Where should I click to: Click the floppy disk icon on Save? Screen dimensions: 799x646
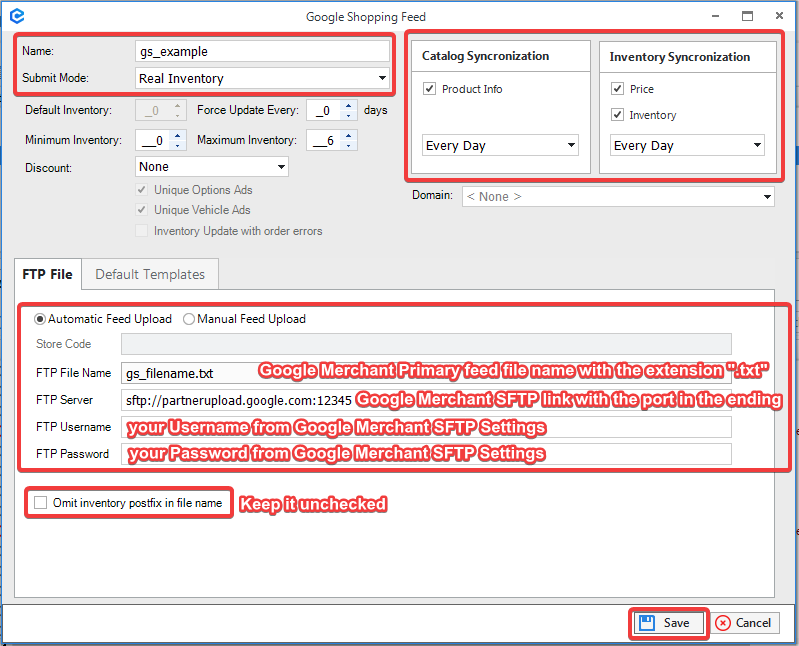point(647,623)
